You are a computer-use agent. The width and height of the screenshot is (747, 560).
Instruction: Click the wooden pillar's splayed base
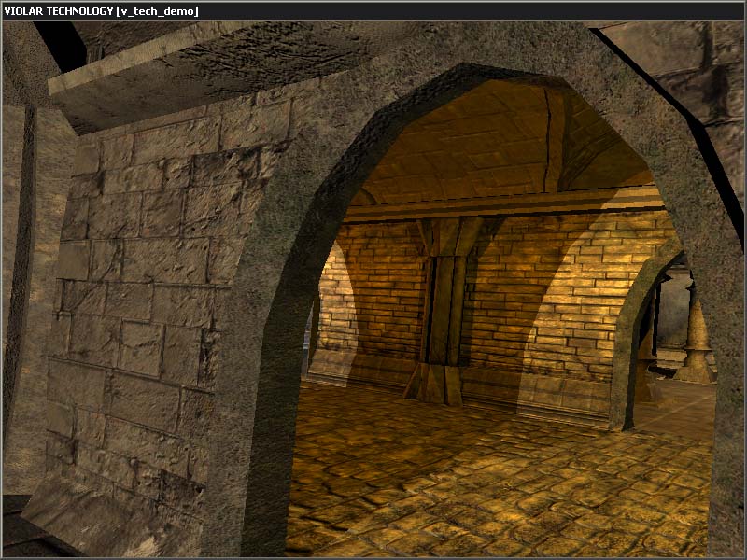pyautogui.click(x=436, y=385)
